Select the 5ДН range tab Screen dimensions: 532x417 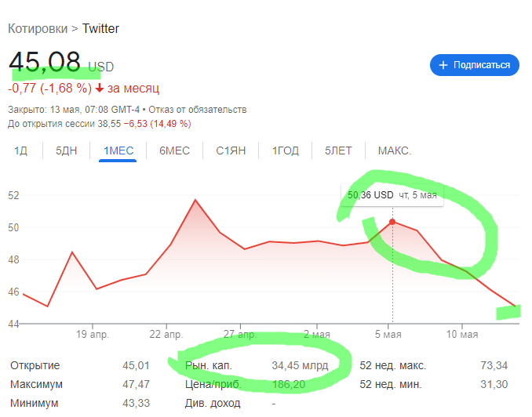(66, 150)
